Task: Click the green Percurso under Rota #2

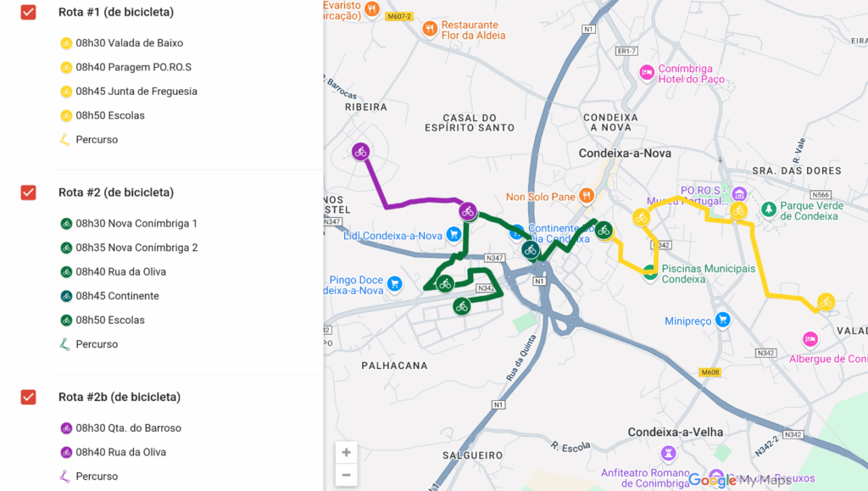Action: coord(89,344)
